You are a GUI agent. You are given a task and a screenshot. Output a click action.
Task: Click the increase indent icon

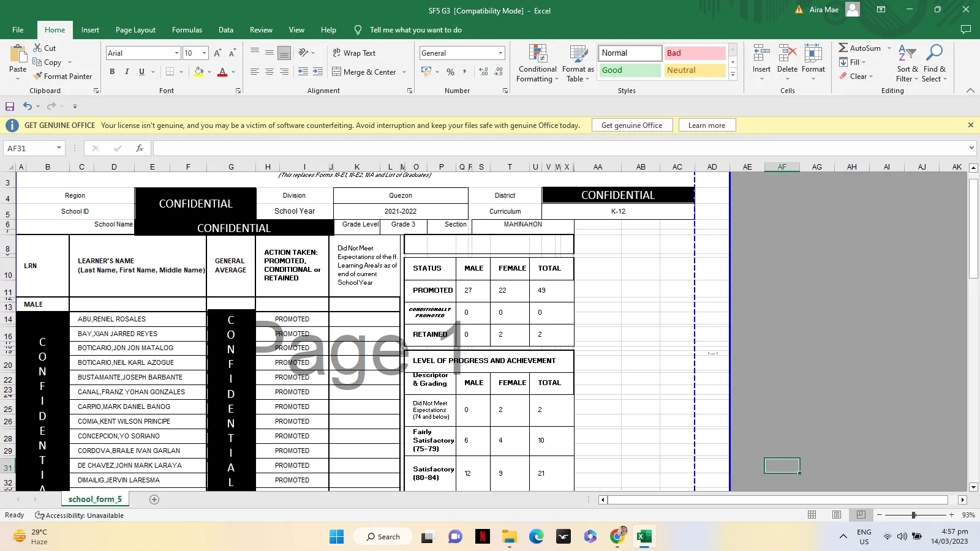318,72
